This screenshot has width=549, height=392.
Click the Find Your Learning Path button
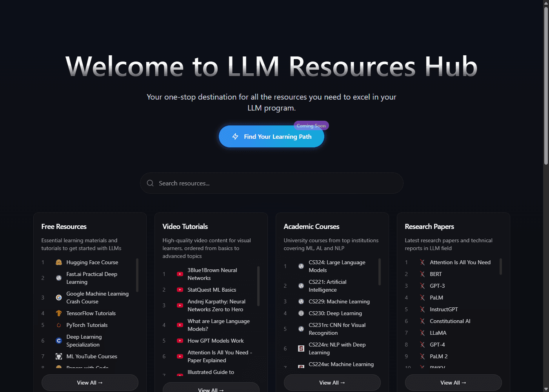271,136
